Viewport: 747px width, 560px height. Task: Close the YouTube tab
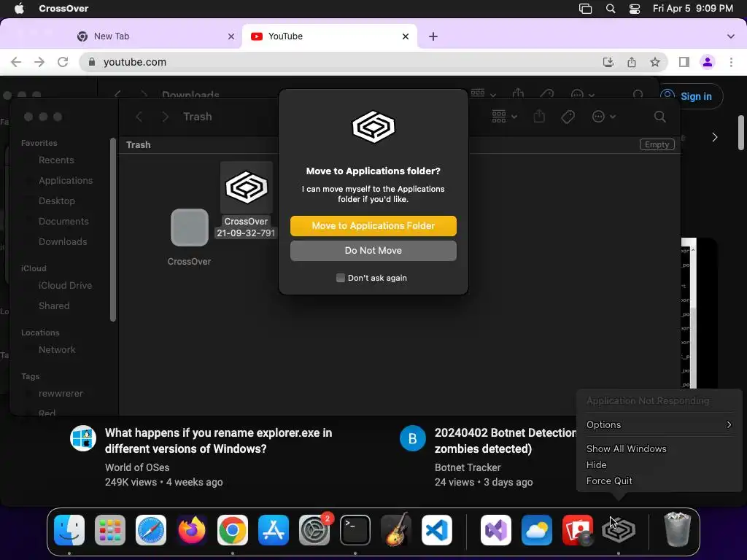click(x=406, y=36)
